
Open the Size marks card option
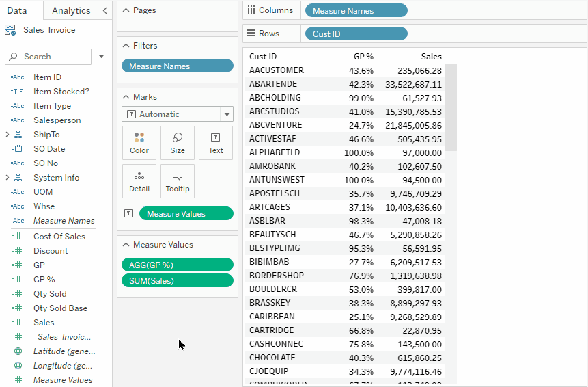click(178, 143)
